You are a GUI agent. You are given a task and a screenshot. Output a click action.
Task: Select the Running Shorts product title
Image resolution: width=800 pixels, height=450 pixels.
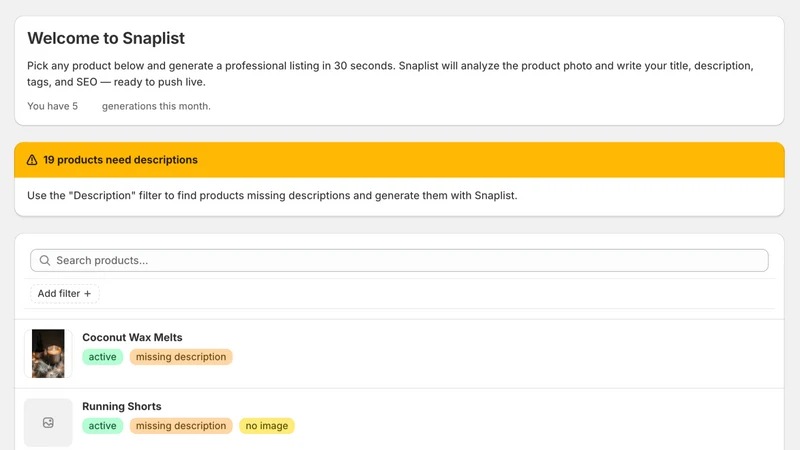[121, 406]
